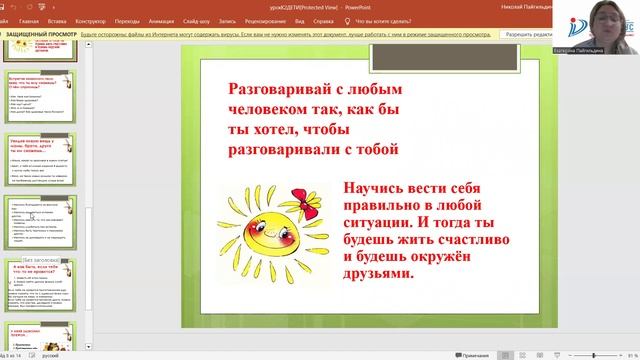Click the lightbulb Tell Me icon

click(347, 21)
